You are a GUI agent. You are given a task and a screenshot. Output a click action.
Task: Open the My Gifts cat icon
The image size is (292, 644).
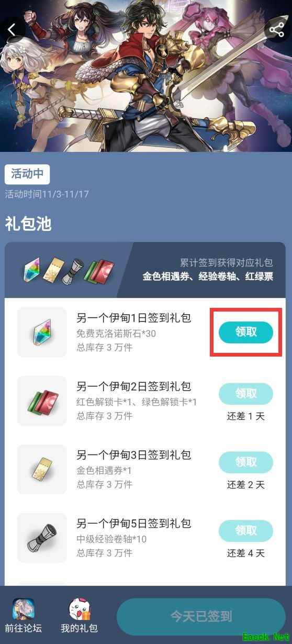point(80,609)
